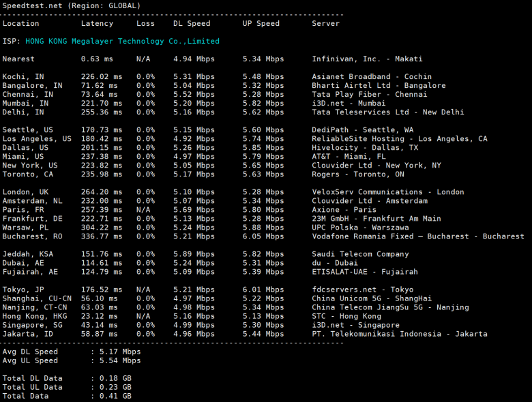Viewport: 532px width, 402px height.
Task: Click the 'Latency' column header
Action: click(97, 23)
